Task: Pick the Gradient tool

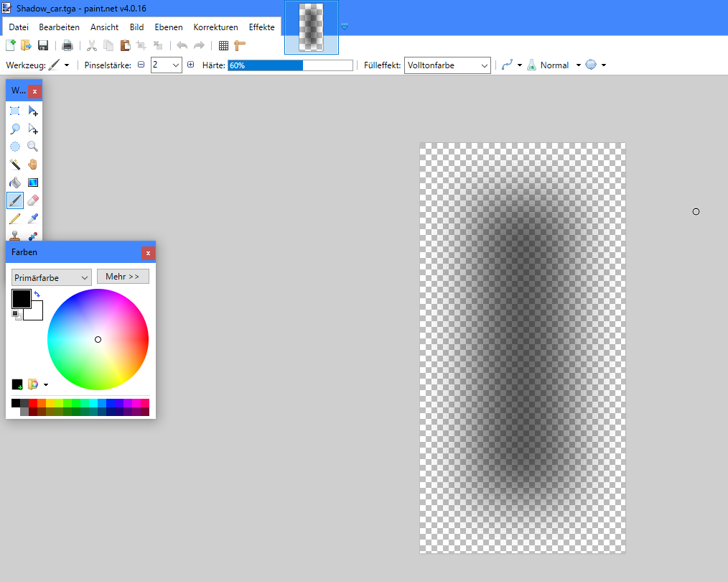Action: 33,183
